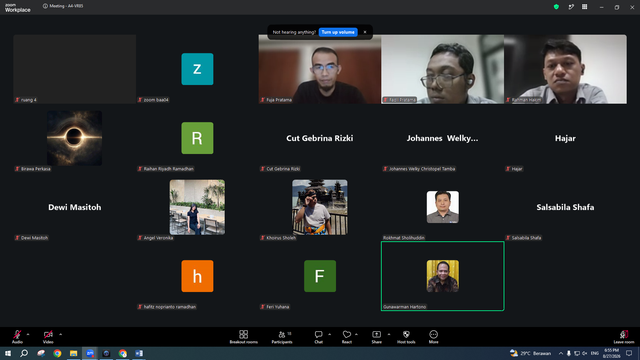Select the green R avatar of Raihan Riyadh
The width and height of the screenshot is (640, 360).
coord(197,138)
